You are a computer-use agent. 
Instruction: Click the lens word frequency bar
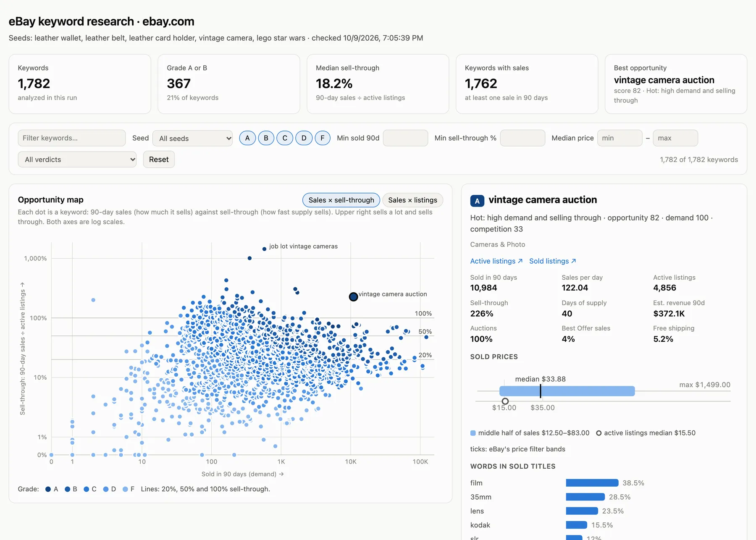(582, 511)
